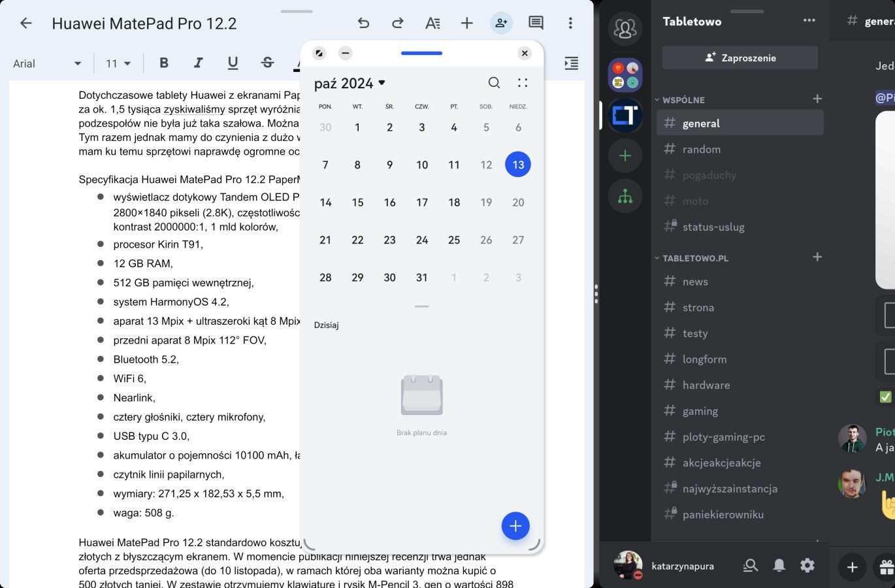Go back from the Huawei MatePad document
Image resolution: width=895 pixels, height=588 pixels.
[x=26, y=24]
